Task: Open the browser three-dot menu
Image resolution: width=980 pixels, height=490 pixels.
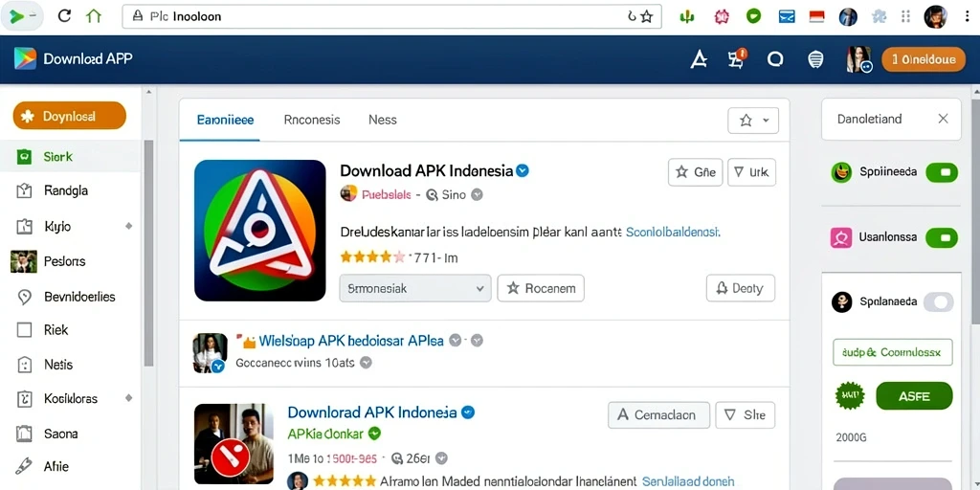Action: pos(967,16)
